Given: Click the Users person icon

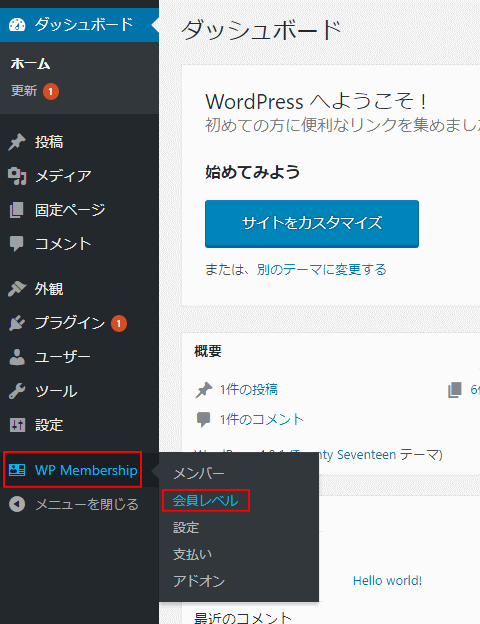Looking at the screenshot, I should 17,357.
